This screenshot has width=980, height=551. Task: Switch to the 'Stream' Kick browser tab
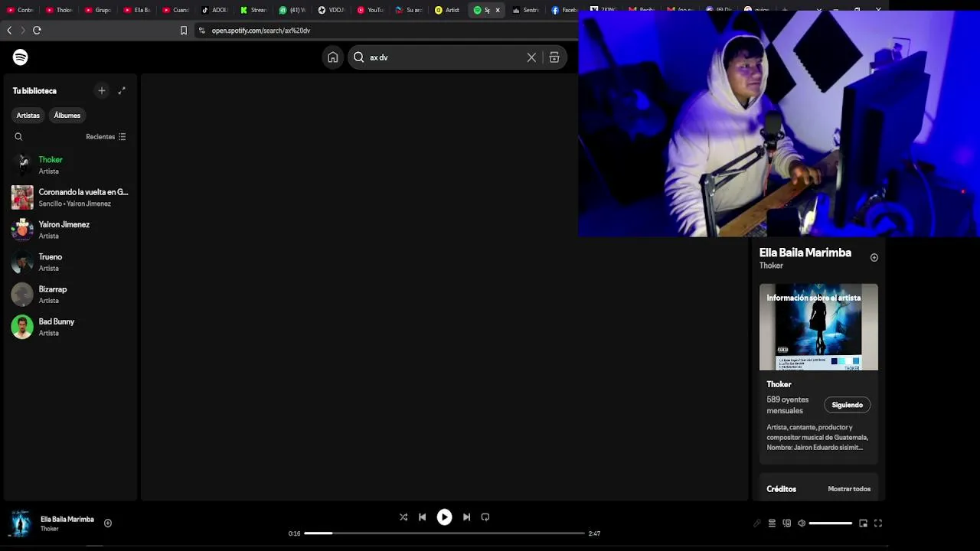pyautogui.click(x=254, y=10)
